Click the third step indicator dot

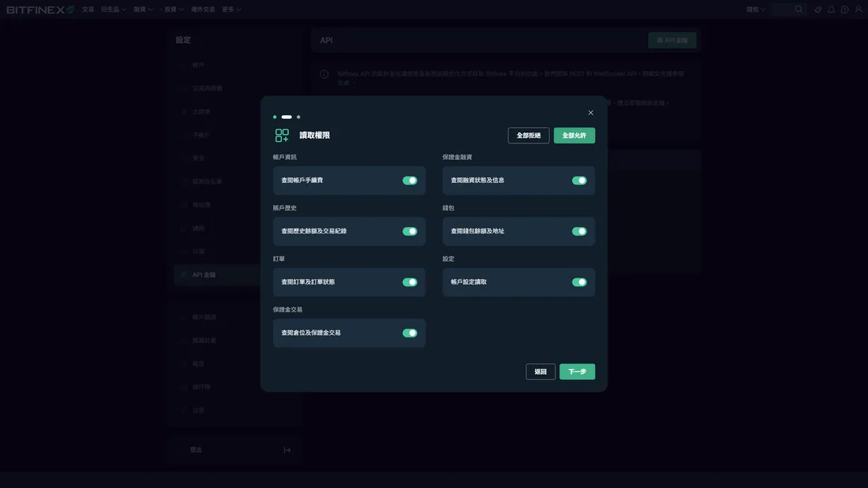298,117
